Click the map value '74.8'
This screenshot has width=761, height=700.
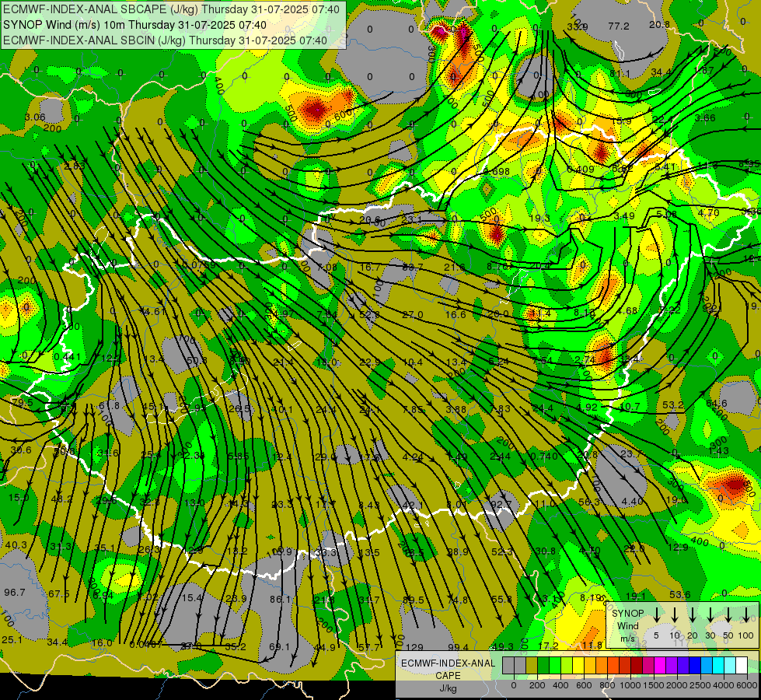point(458,600)
